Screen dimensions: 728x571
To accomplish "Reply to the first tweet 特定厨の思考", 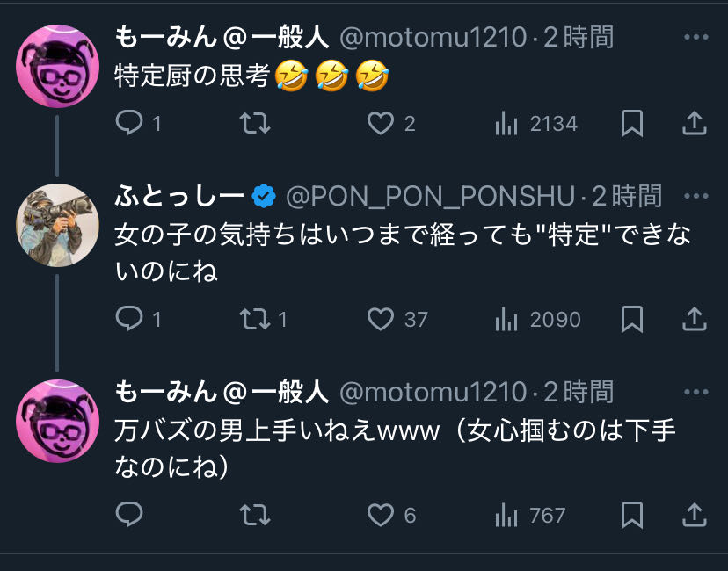I will tap(129, 124).
